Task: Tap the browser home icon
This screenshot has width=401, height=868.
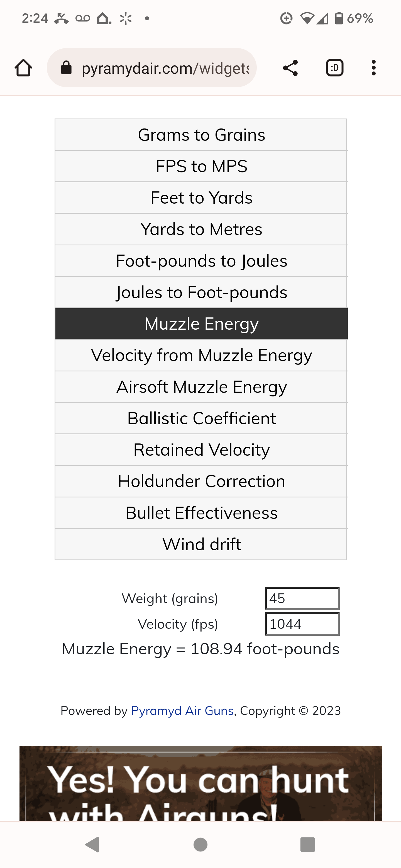Action: click(23, 68)
